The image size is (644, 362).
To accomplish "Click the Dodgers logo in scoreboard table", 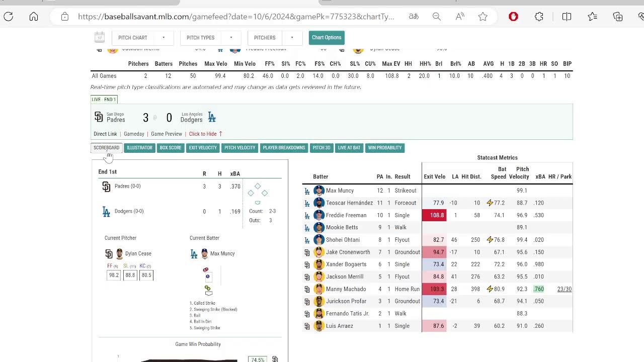I will [106, 212].
